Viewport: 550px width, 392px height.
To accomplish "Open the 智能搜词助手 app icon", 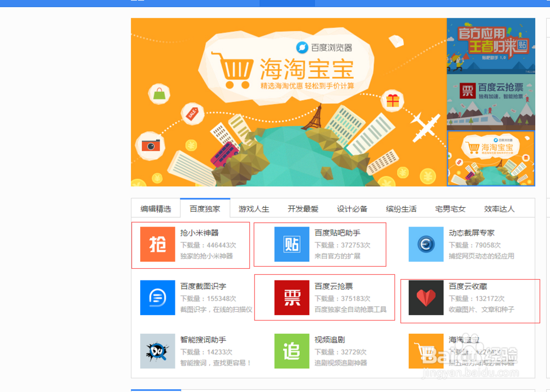I will pos(158,351).
